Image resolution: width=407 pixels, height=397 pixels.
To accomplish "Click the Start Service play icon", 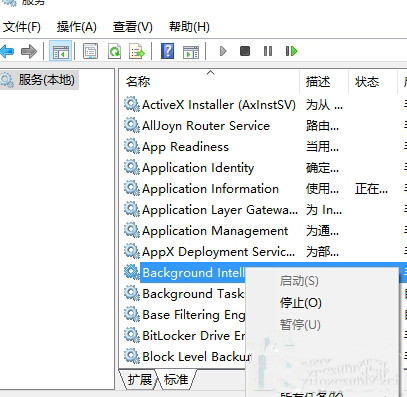I will click(x=223, y=51).
